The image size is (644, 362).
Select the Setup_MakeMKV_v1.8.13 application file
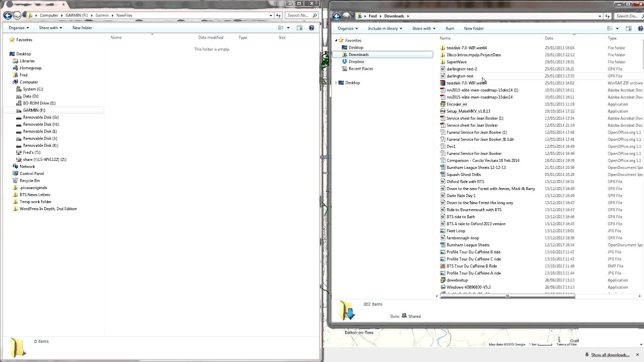468,111
